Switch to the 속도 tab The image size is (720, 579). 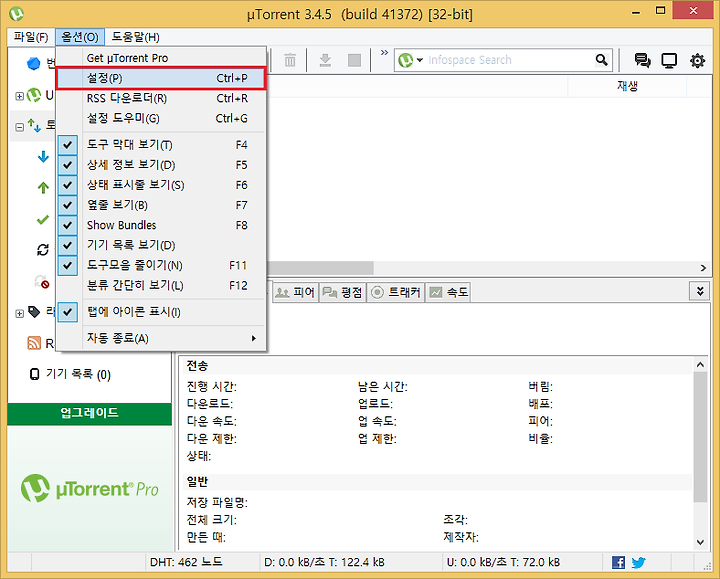pyautogui.click(x=448, y=292)
